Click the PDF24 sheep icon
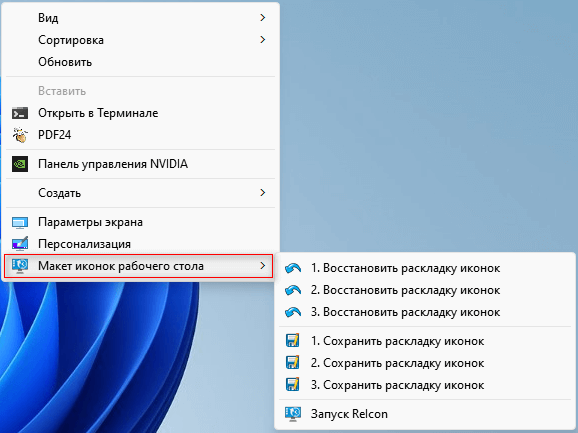This screenshot has width=578, height=433. click(x=20, y=135)
